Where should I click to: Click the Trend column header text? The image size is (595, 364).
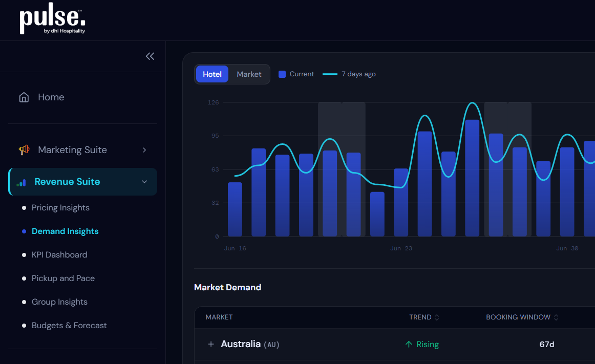click(x=420, y=317)
